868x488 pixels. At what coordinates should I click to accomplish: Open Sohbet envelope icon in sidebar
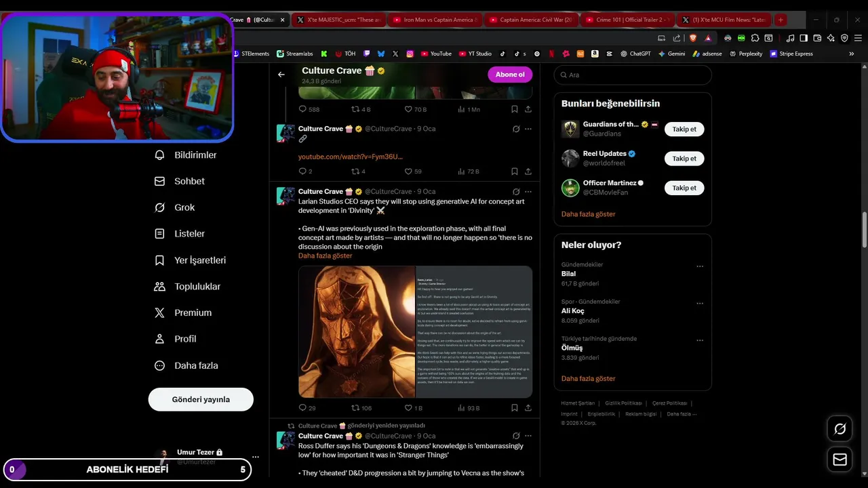(159, 182)
